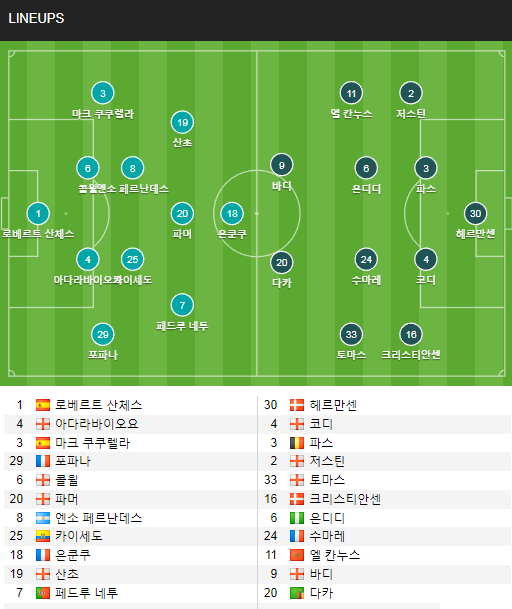This screenshot has width=512, height=609.
Task: Select number 20 다카 player circle on the pitch
Action: tap(282, 263)
